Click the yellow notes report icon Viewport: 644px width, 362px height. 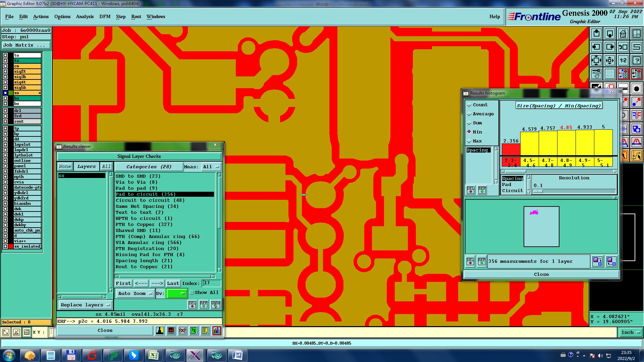pyautogui.click(x=205, y=330)
